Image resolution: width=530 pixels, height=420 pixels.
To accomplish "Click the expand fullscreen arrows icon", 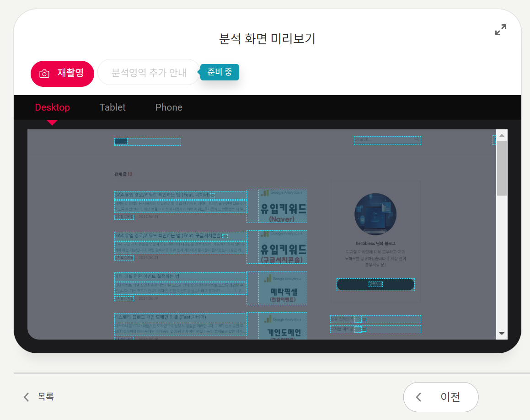I will pos(501,30).
